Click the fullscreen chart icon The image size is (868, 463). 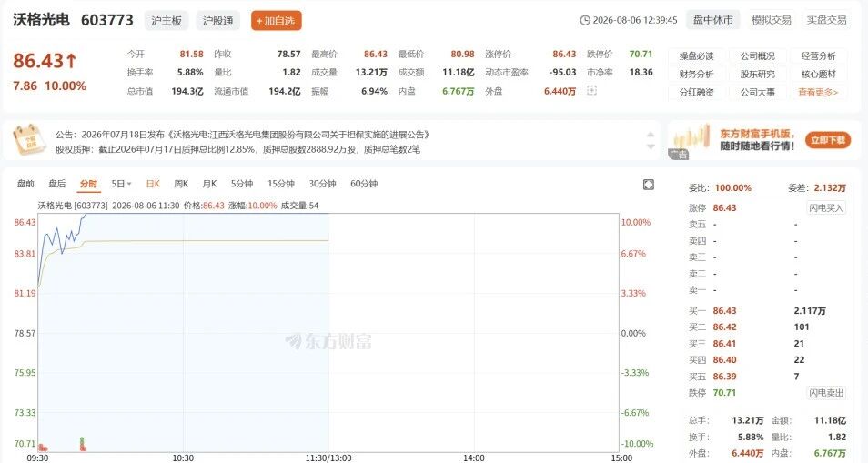[648, 185]
